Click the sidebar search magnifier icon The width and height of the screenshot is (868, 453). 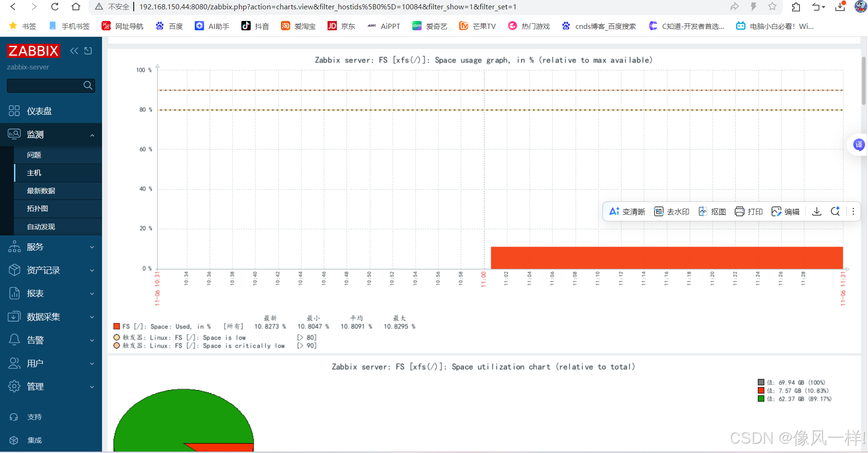(88, 85)
